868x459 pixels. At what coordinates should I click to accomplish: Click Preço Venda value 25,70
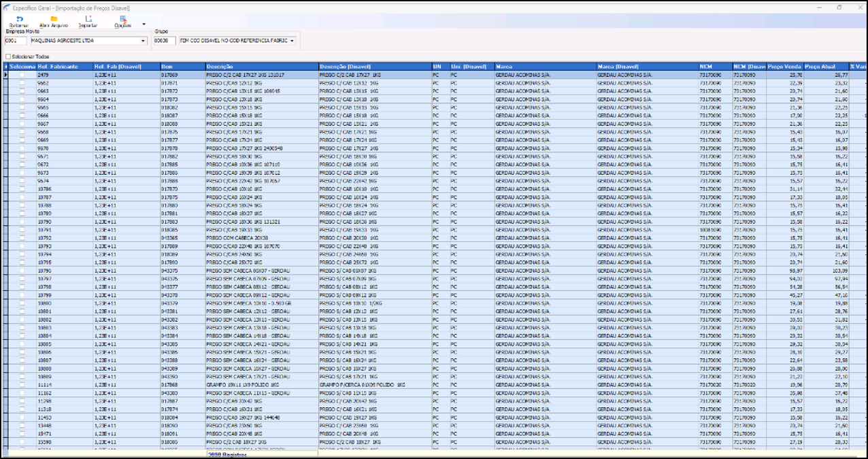click(x=785, y=75)
